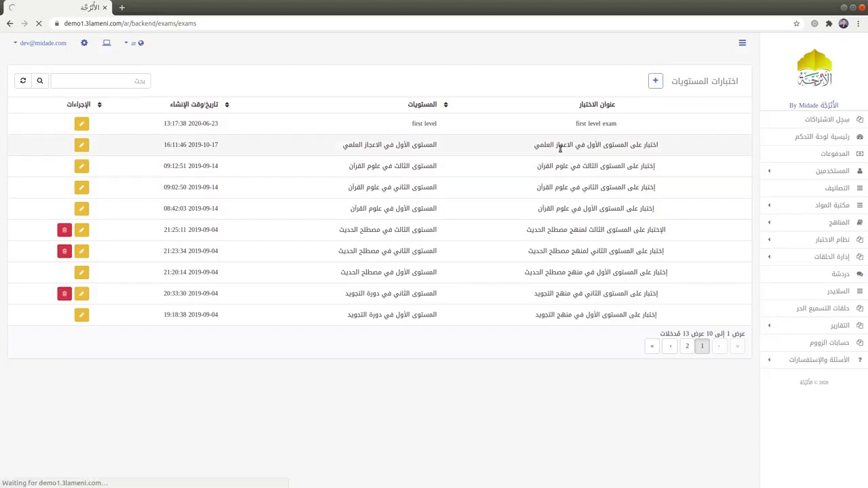Edit exam dated 2019-09-04 21:20:14
This screenshot has width=868, height=488.
coord(81,272)
